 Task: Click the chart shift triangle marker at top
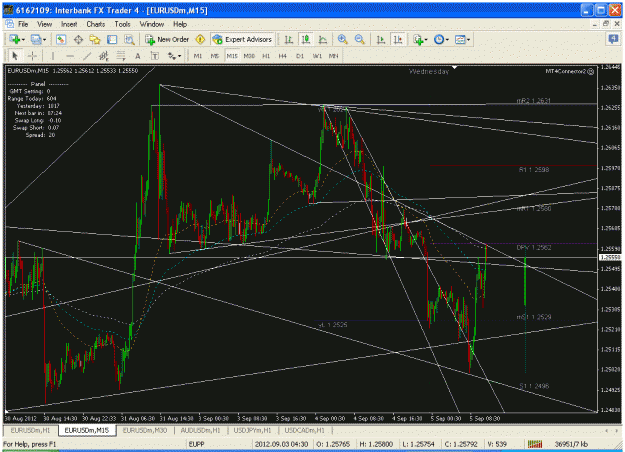454,67
